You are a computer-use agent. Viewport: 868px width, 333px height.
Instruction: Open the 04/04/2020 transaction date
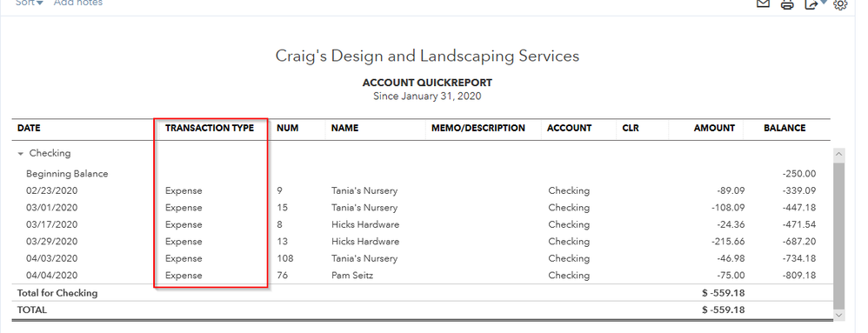[51, 276]
